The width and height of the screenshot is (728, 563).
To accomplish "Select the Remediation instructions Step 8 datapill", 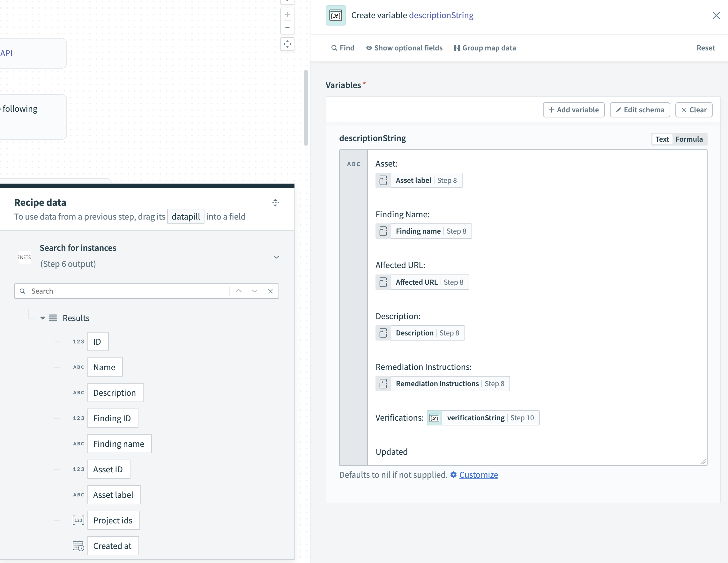I will pyautogui.click(x=442, y=384).
